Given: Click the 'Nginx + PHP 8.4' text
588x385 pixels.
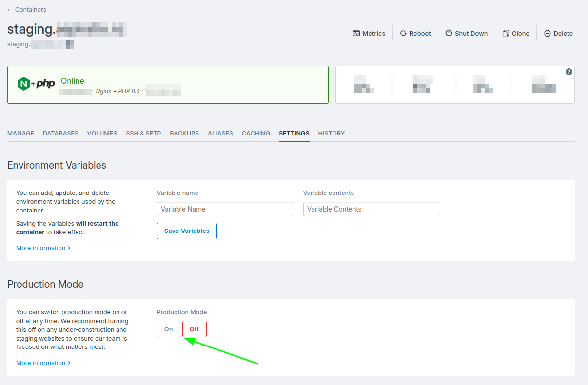Looking at the screenshot, I should pos(118,91).
